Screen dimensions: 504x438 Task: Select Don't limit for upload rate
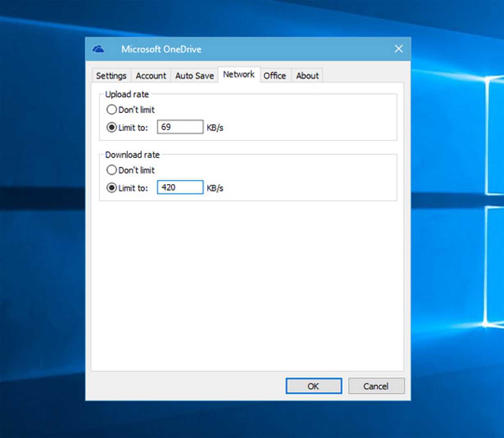[x=112, y=110]
